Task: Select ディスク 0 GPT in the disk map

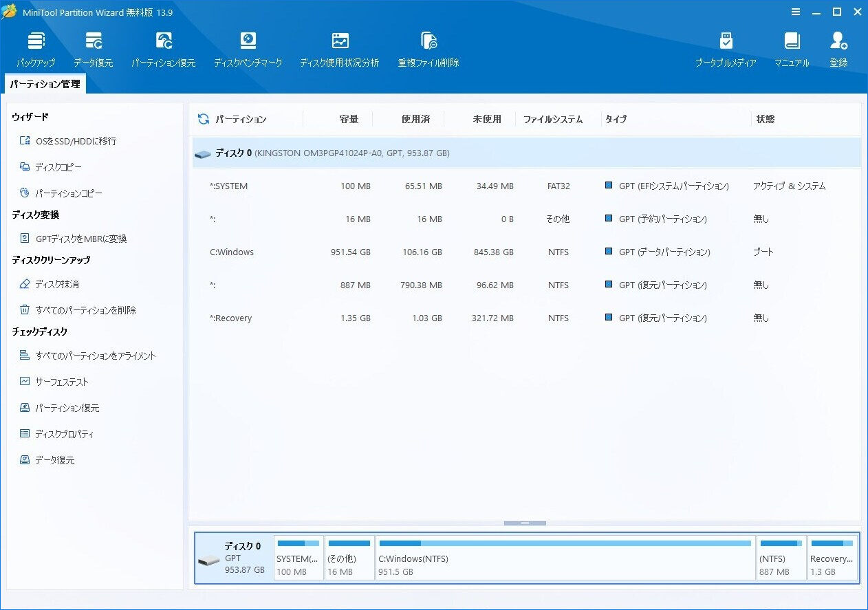Action: 235,558
